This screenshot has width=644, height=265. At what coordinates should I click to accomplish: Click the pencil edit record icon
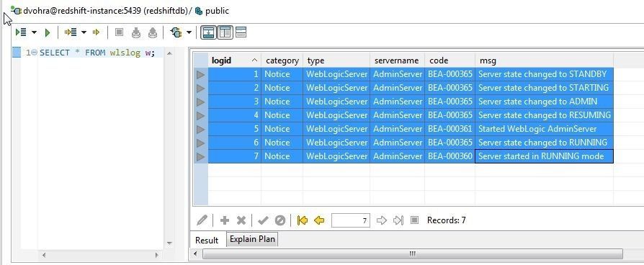click(202, 220)
